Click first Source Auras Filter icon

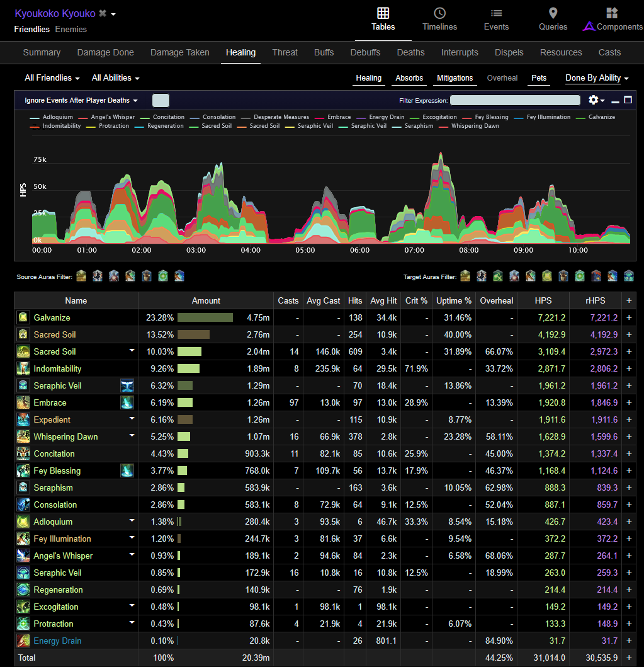(x=81, y=276)
